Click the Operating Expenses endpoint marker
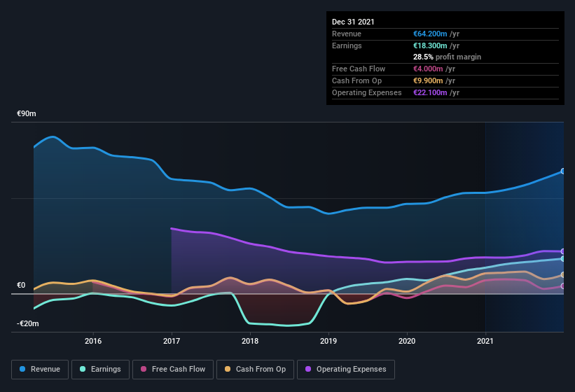Image resolution: width=575 pixels, height=392 pixels. coord(563,251)
